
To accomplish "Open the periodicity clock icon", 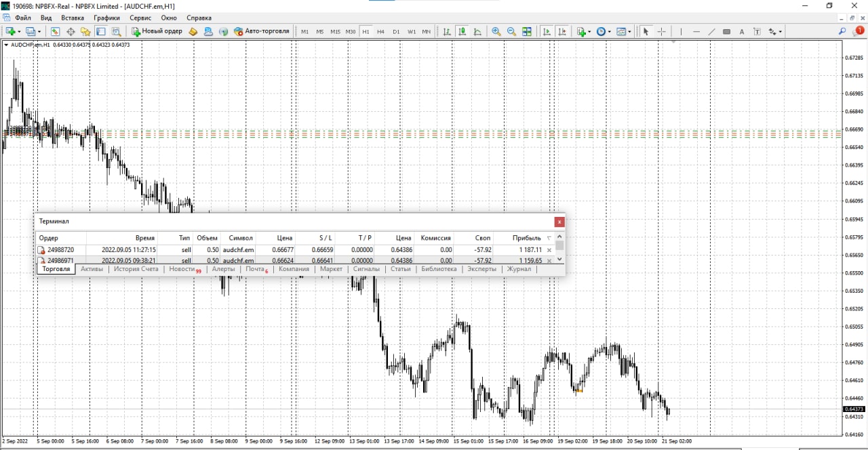I will tap(601, 31).
